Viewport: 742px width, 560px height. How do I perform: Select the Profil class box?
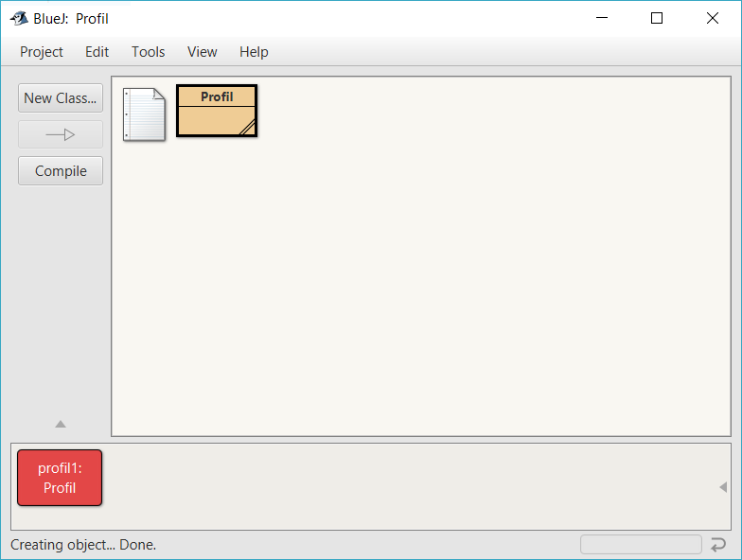click(217, 111)
